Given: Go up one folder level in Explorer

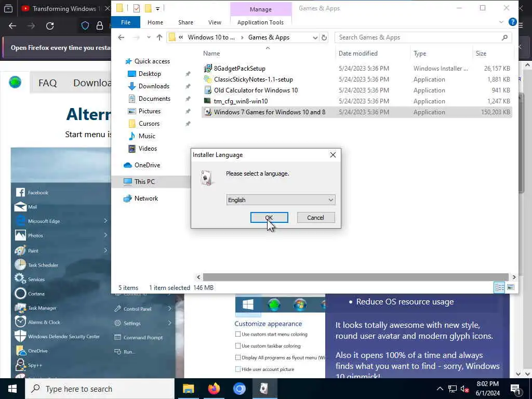Looking at the screenshot, I should pyautogui.click(x=159, y=37).
